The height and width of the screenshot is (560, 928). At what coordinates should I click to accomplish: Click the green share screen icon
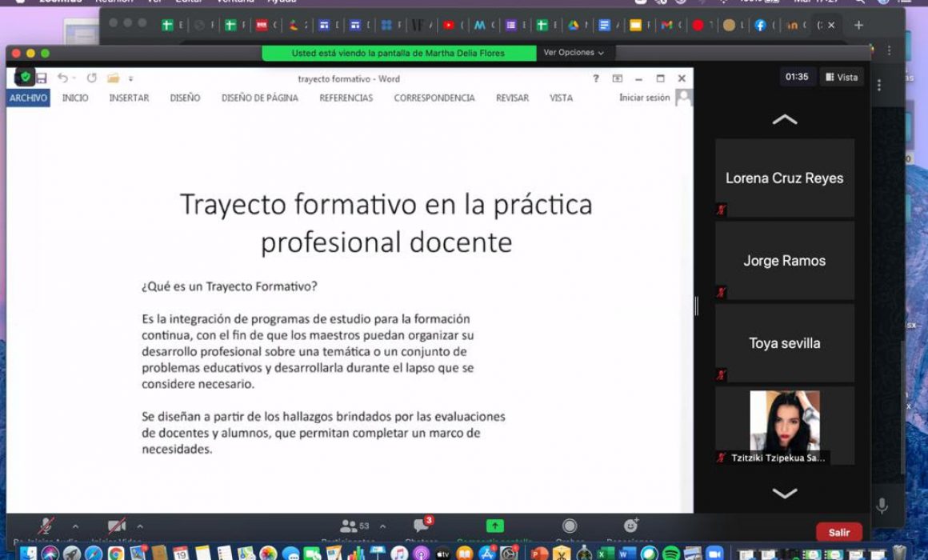point(494,526)
